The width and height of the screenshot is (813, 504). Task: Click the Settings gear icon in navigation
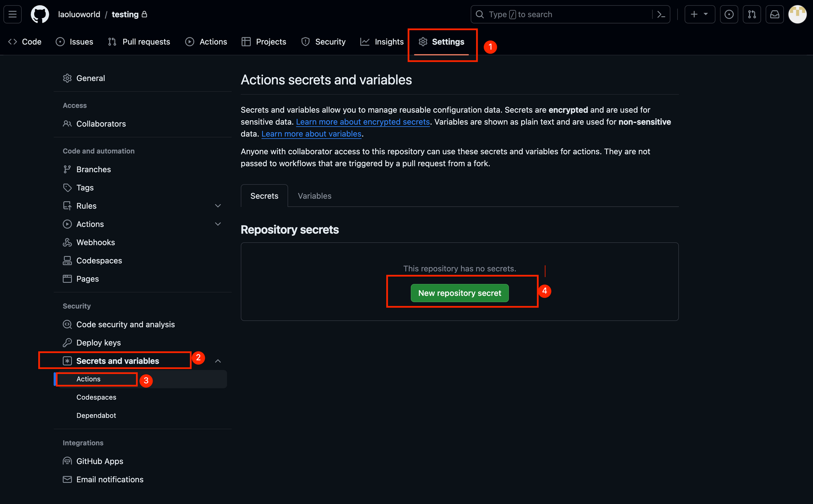[x=423, y=41]
